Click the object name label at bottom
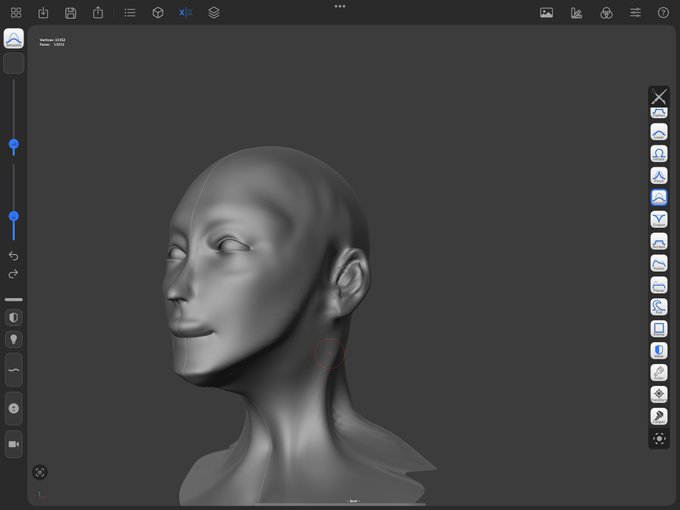Screen dimensions: 680x510 353,501
